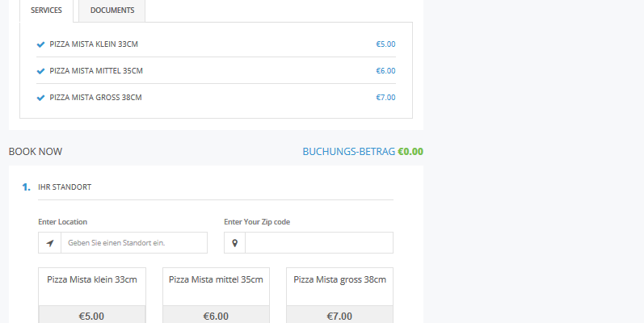
Task: Click the Ihr Standort step heading
Action: point(65,187)
